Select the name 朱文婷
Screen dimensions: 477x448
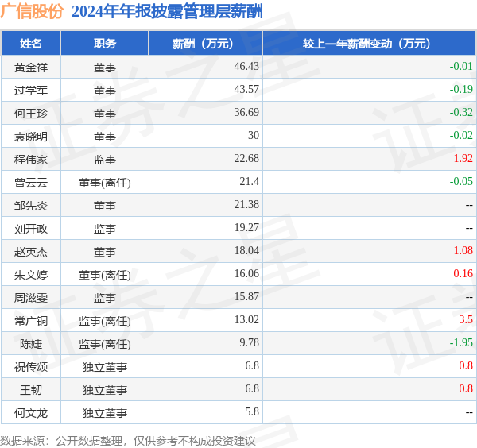(31, 275)
